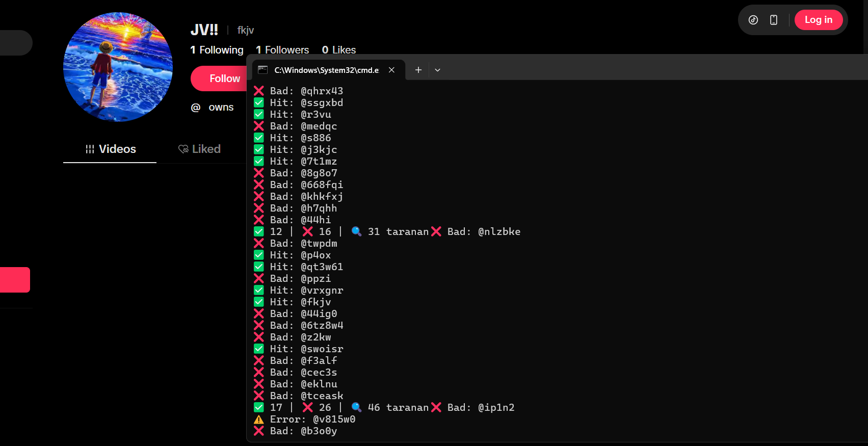Click the 'Bad: @b3o0y' line

tap(296, 431)
